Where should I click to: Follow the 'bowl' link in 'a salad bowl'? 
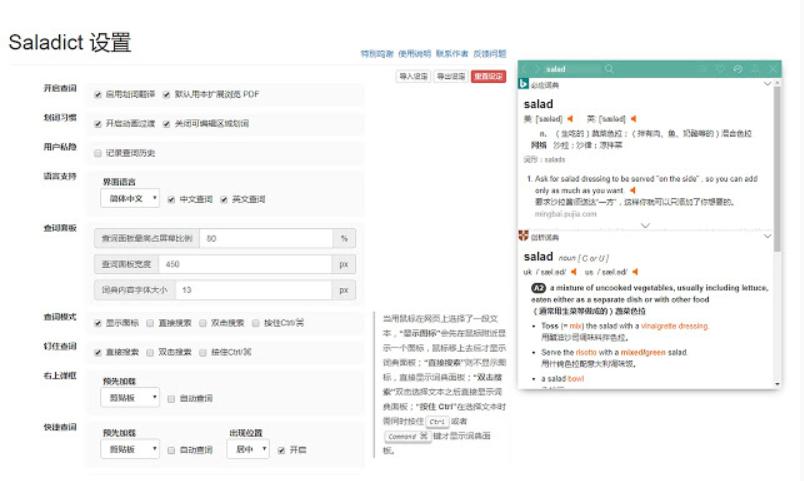pos(575,379)
